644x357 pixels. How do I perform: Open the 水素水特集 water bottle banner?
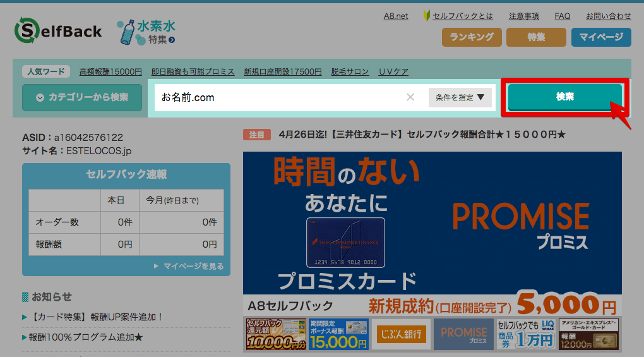(146, 32)
